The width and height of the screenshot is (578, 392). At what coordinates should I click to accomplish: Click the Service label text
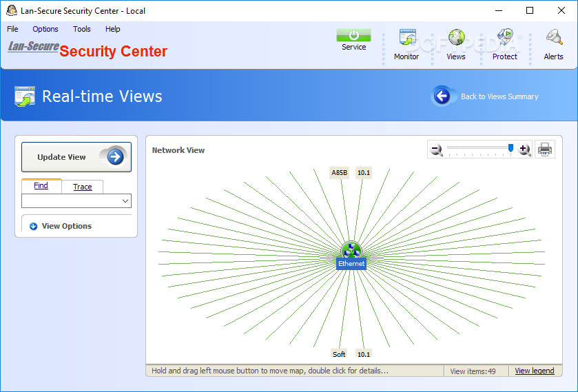(x=354, y=47)
